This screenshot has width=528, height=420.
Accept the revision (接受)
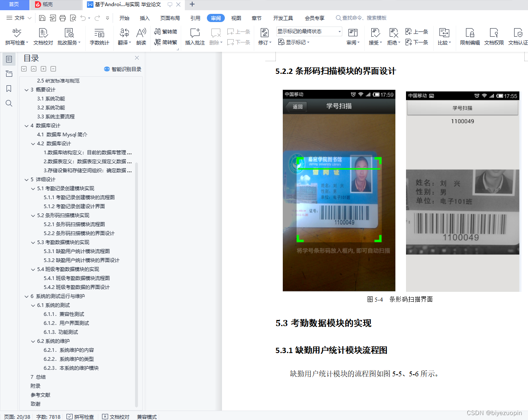tap(375, 36)
